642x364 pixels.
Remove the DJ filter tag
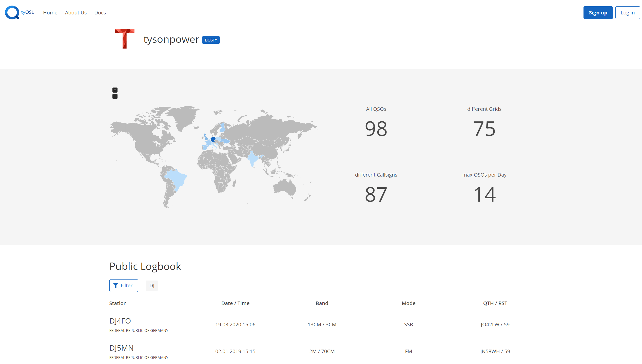pos(152,286)
